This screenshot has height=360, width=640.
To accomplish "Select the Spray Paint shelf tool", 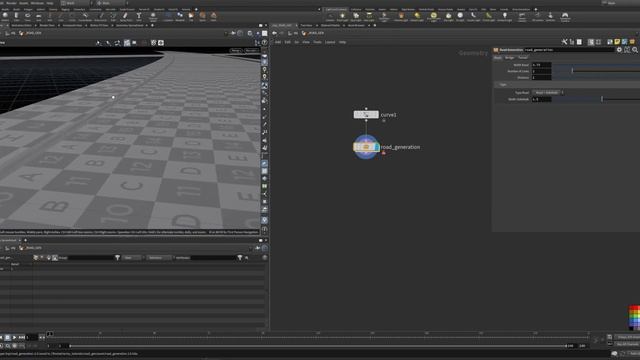I will coord(126,16).
